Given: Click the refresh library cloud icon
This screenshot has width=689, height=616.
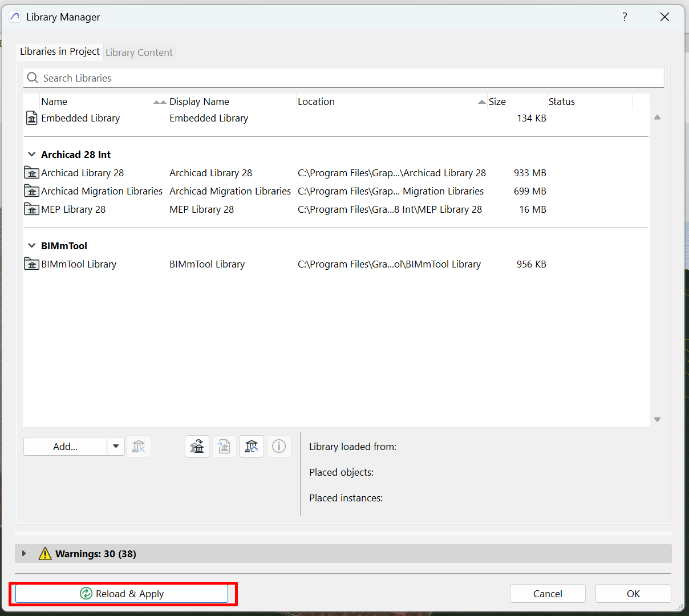Looking at the screenshot, I should point(252,447).
